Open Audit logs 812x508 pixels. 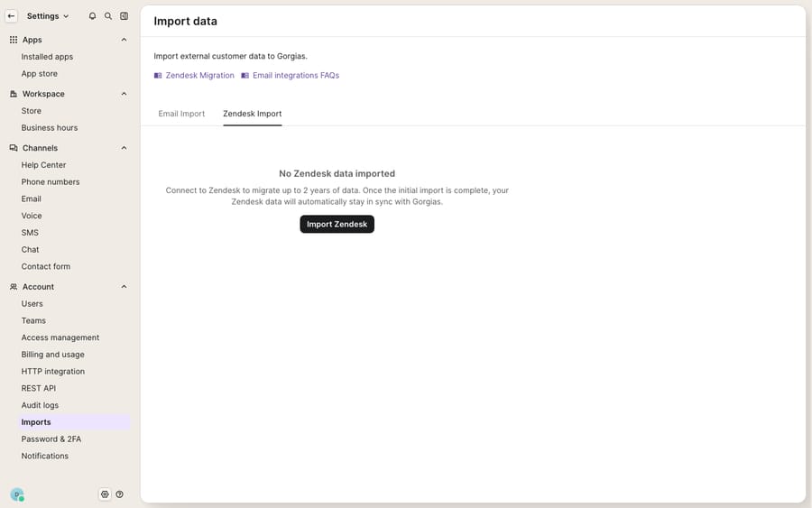click(40, 405)
